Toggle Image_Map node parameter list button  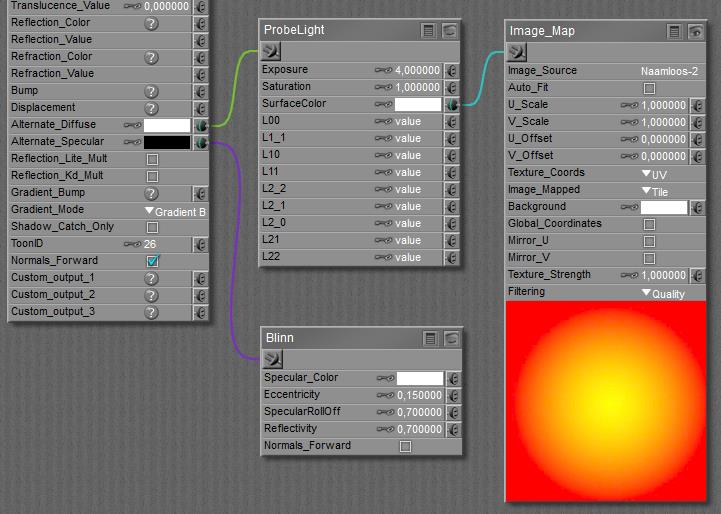tap(674, 32)
